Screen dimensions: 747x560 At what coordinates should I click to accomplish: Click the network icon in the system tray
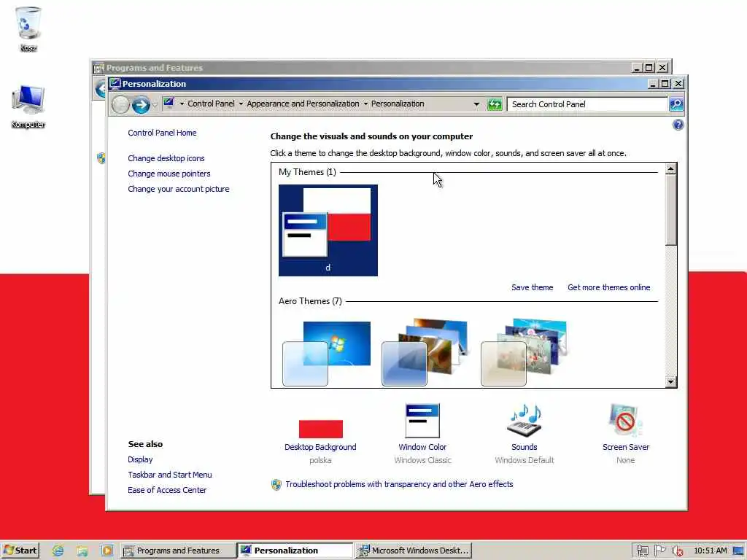point(642,551)
